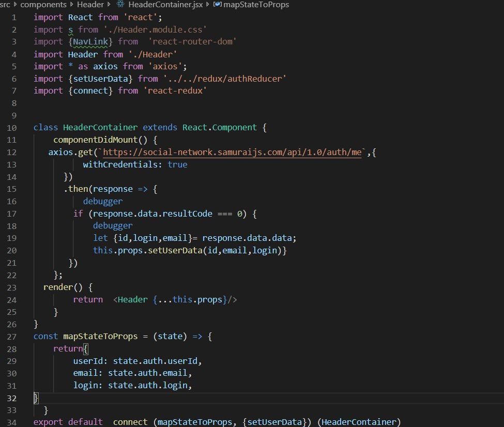This screenshot has width=504, height=427.
Task: Click line number 16 in gutter
Action: coord(11,202)
